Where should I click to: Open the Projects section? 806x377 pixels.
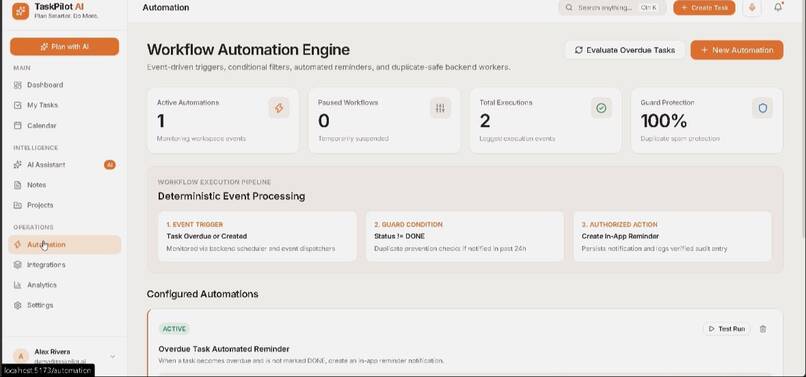point(64,205)
